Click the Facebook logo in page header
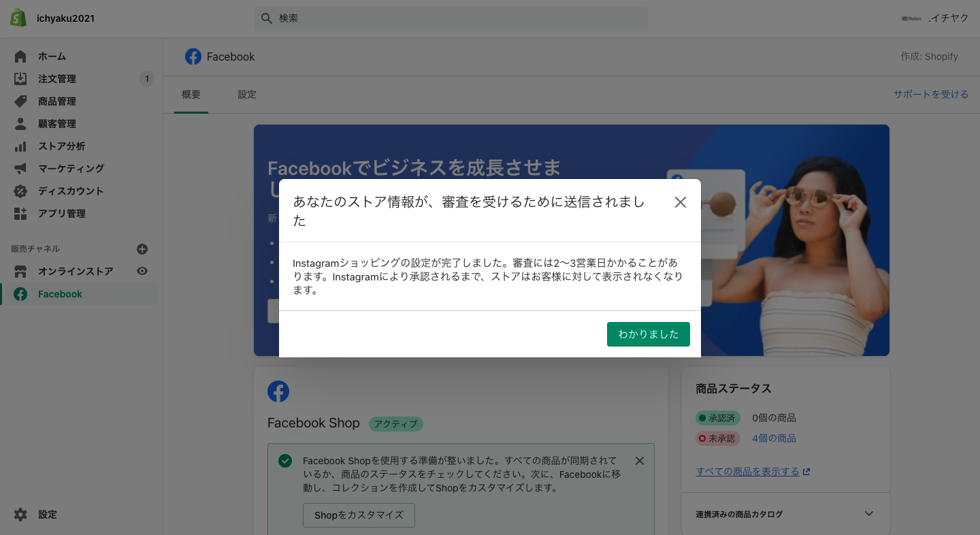 tap(193, 56)
